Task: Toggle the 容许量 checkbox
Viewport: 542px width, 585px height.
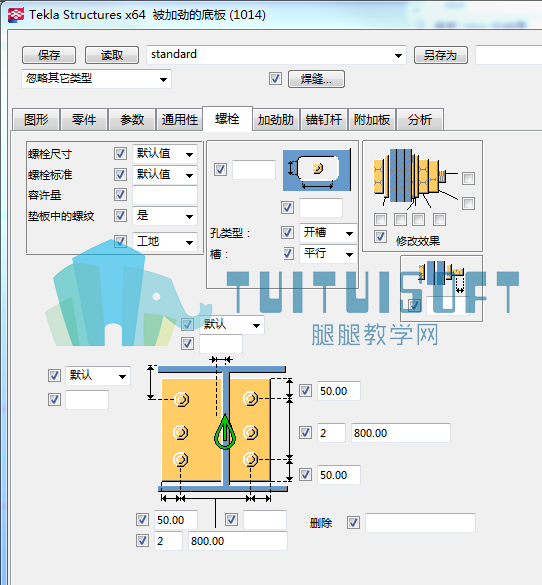Action: tap(120, 194)
